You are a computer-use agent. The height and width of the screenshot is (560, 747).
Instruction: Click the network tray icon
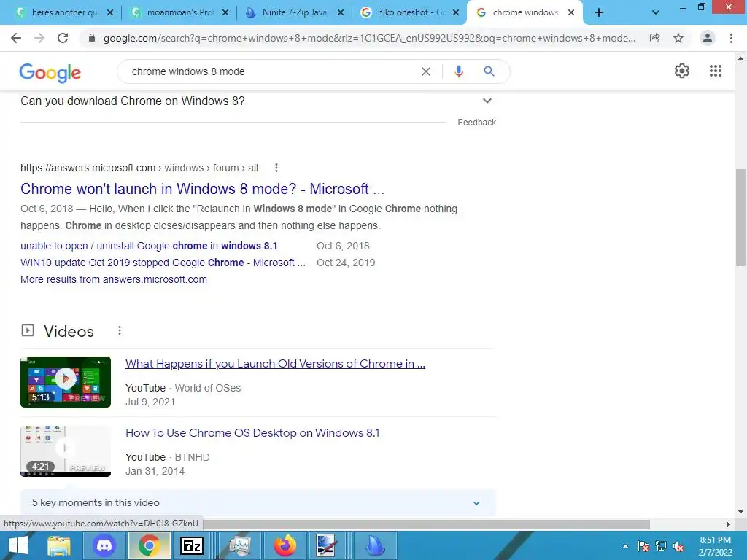tap(661, 546)
